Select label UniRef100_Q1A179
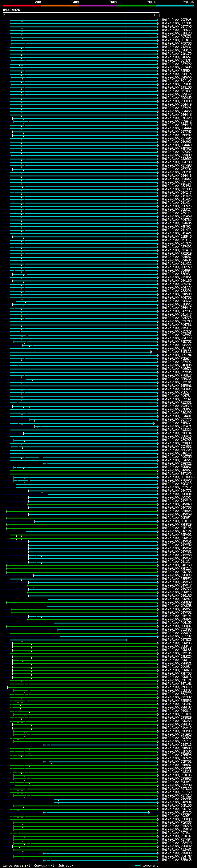The image size is (197, 868). [x=177, y=54]
